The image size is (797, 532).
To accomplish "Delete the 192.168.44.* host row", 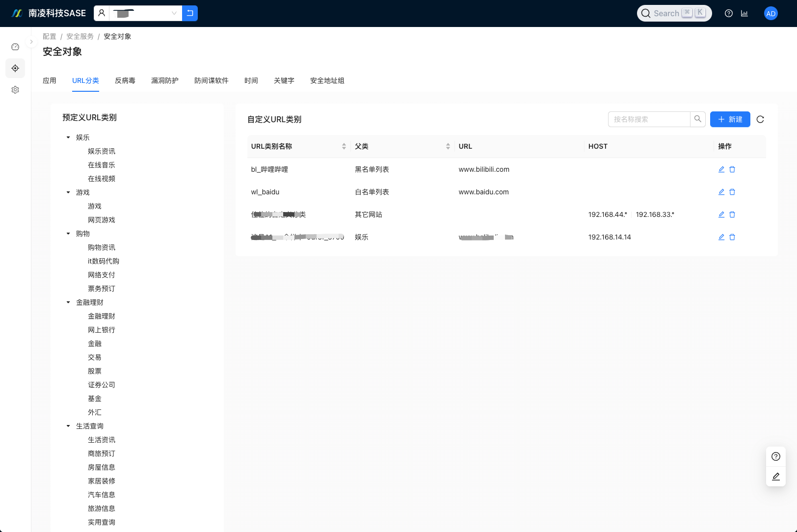I will (x=732, y=214).
